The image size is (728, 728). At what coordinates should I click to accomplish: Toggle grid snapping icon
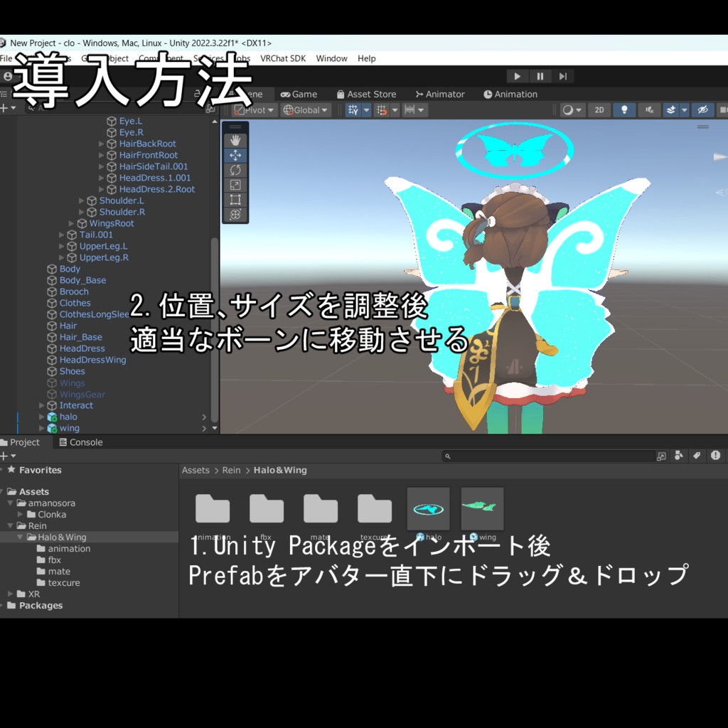pyautogui.click(x=353, y=110)
